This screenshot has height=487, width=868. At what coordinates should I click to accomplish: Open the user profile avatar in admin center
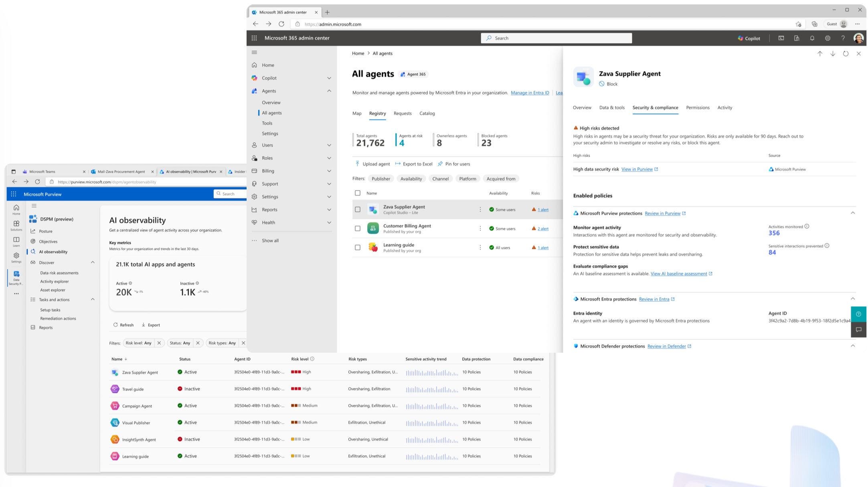coord(858,38)
